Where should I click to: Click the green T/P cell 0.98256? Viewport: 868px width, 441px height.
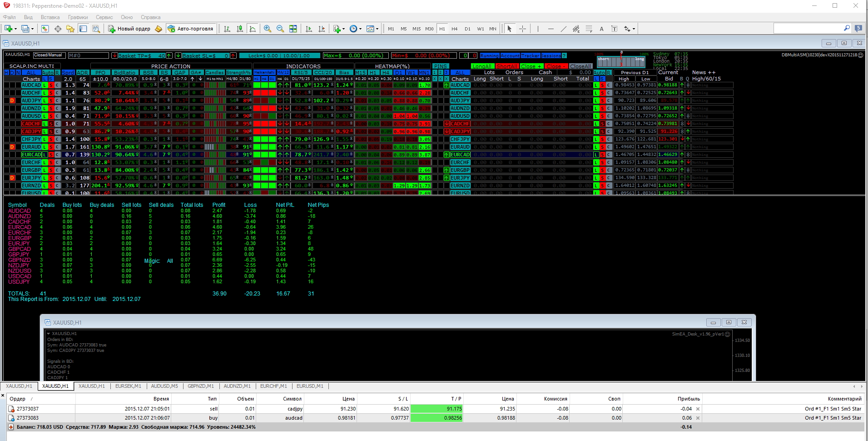tap(436, 418)
